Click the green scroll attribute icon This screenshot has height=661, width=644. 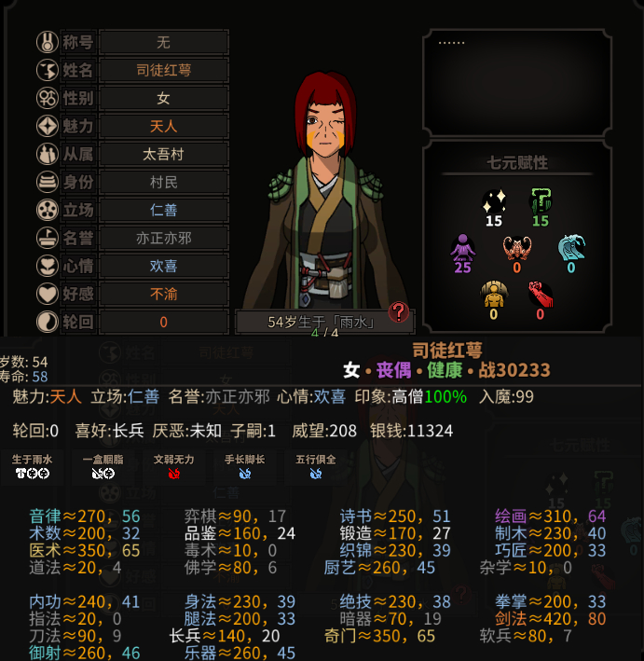pyautogui.click(x=541, y=201)
